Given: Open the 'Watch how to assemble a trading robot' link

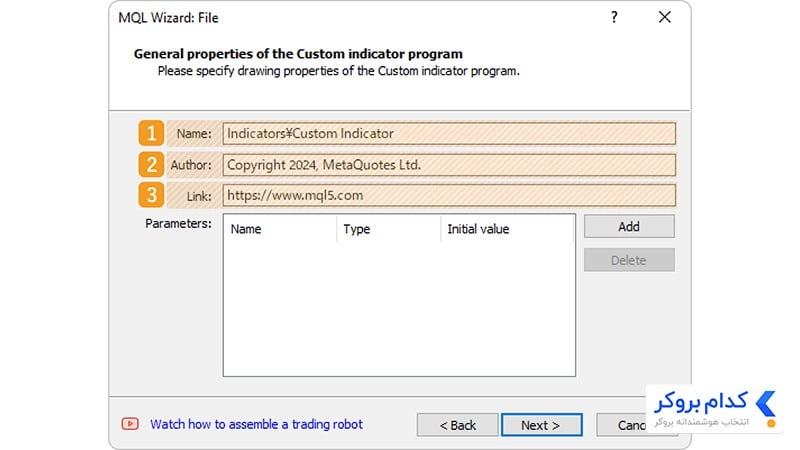Looking at the screenshot, I should 256,424.
